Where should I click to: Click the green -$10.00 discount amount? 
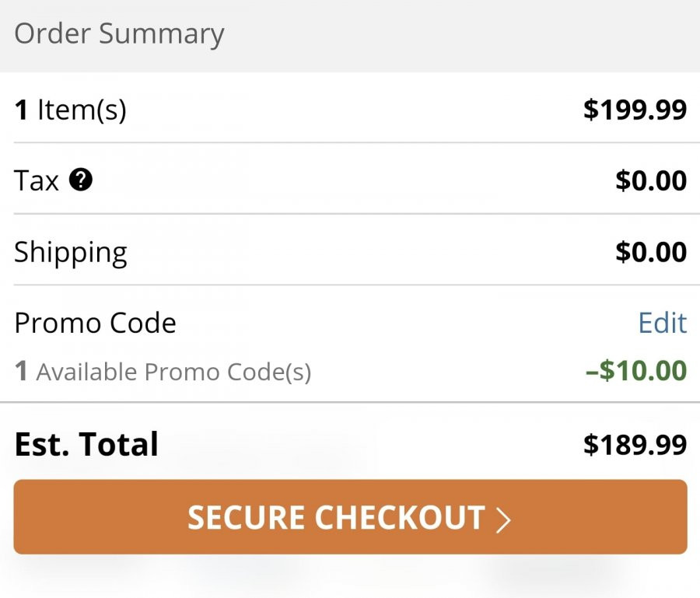636,370
